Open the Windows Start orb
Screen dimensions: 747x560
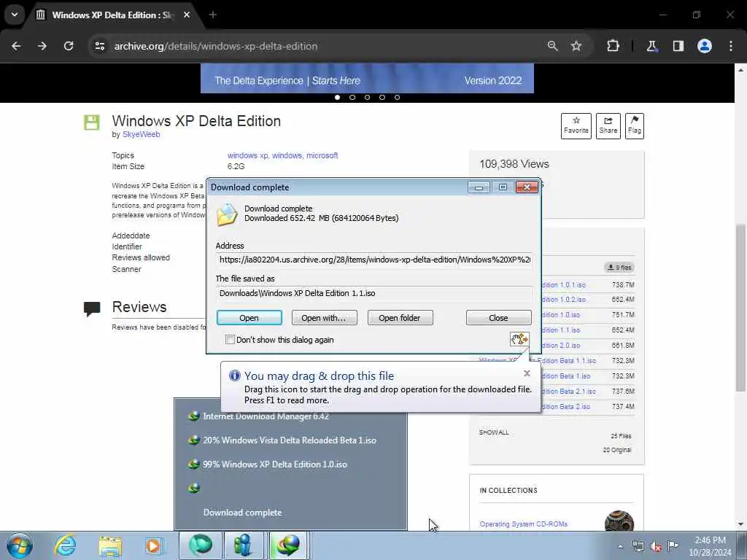click(20, 545)
